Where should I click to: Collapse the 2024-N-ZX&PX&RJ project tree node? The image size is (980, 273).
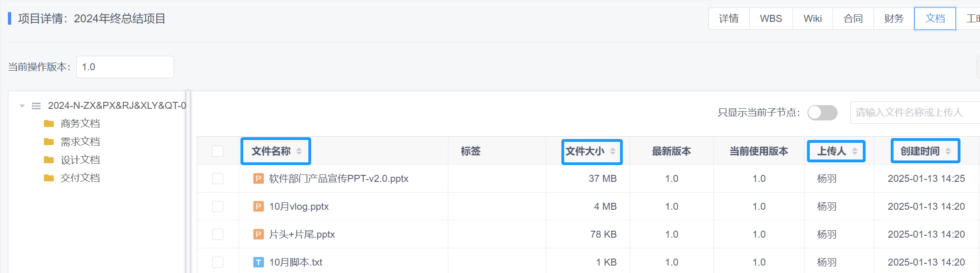tap(22, 106)
